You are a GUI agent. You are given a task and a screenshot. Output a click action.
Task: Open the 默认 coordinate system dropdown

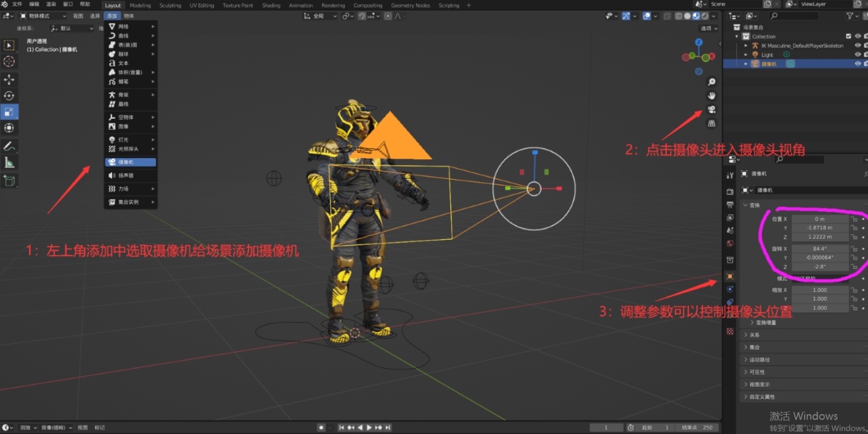[72, 28]
